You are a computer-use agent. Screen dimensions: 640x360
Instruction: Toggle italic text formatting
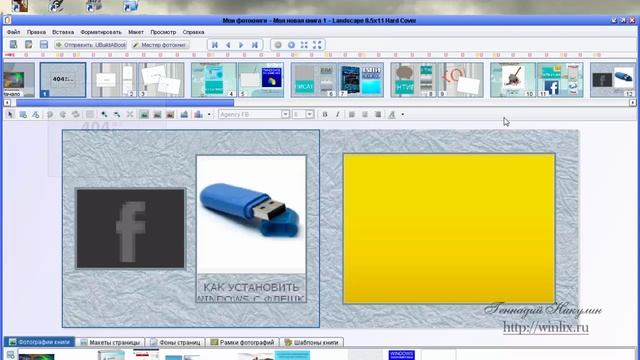coord(338,115)
